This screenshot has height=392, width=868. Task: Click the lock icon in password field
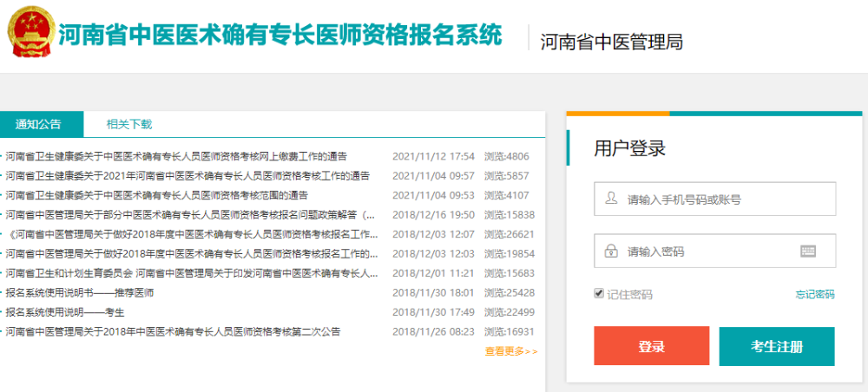pyautogui.click(x=611, y=252)
